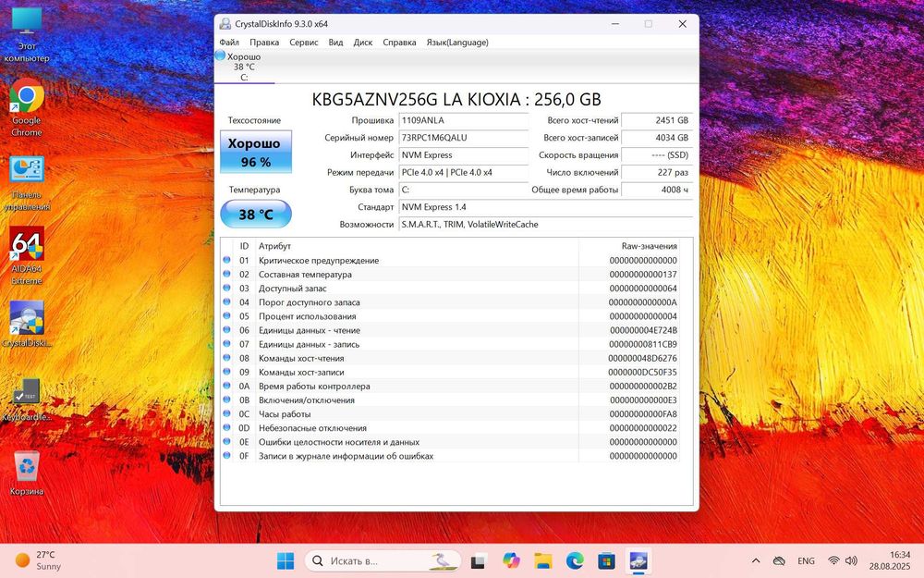Screen dimensions: 924x578
Task: Open Microsoft Edge from the taskbar
Action: (575, 561)
